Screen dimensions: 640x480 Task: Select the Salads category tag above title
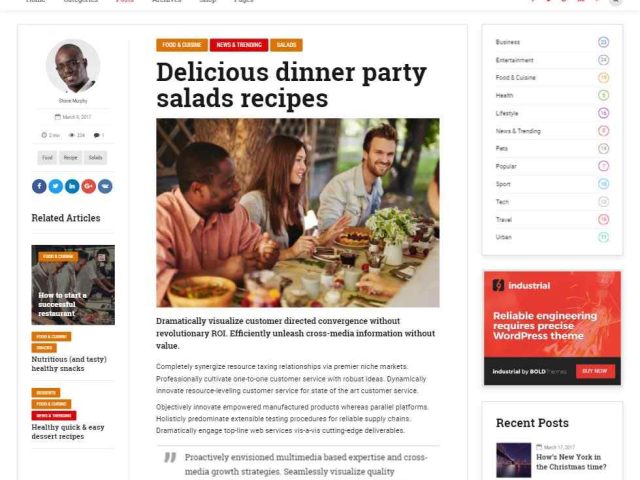pos(286,45)
